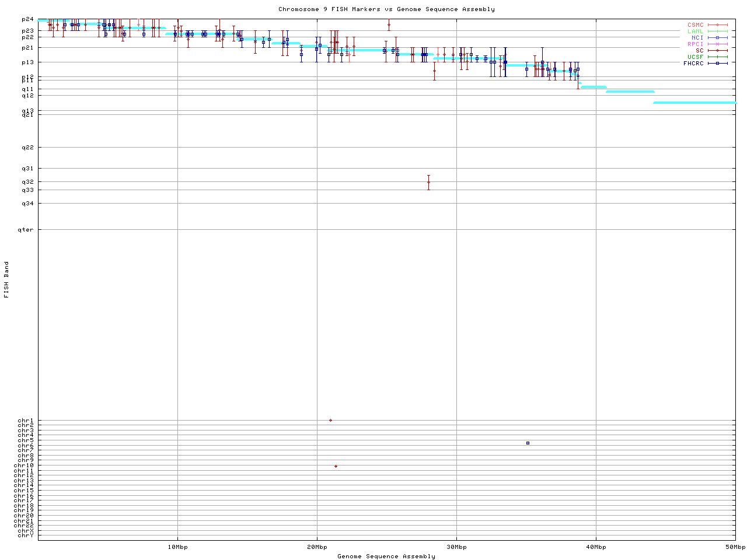Click the Genome Sequence Assembly axis title
The width and height of the screenshot is (747, 560).
pyautogui.click(x=386, y=556)
